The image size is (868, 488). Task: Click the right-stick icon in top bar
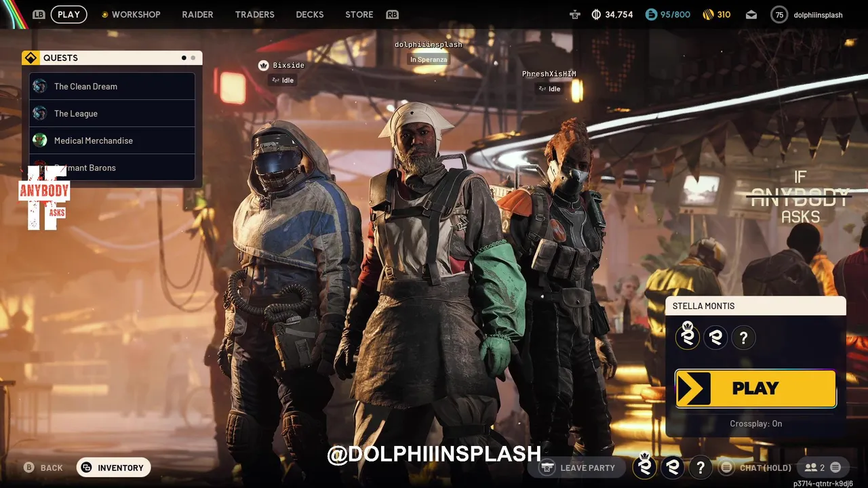(575, 14)
